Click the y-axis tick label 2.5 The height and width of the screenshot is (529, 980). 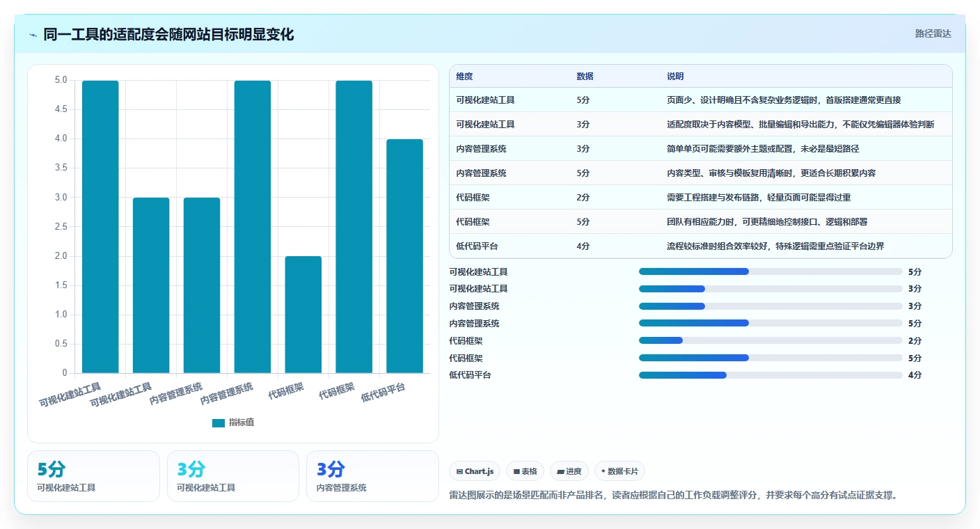pyautogui.click(x=61, y=227)
